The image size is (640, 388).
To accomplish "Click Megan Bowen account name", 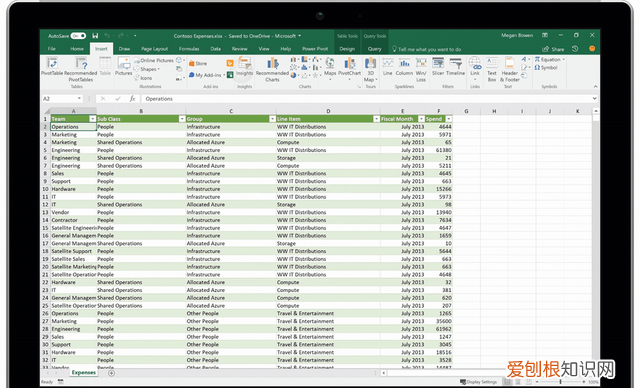I will pos(517,35).
